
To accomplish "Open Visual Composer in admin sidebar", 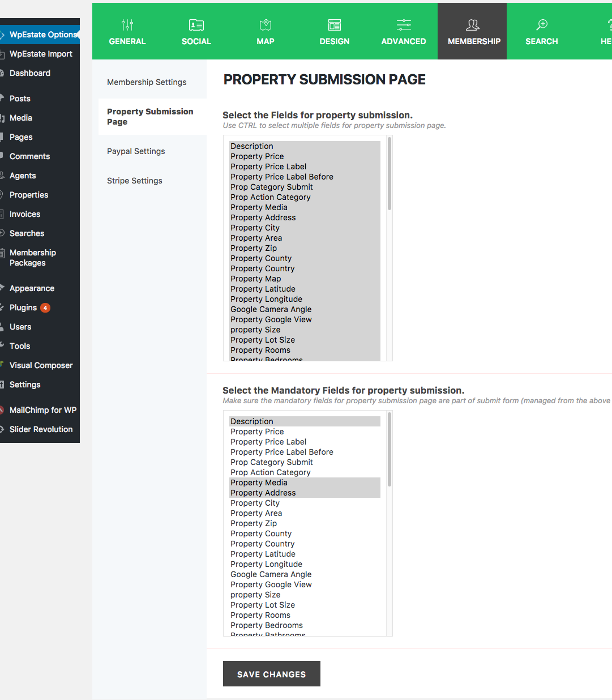I will 41,365.
